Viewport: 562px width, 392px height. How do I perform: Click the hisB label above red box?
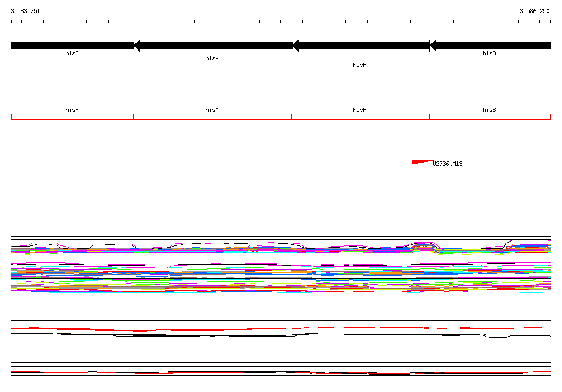tap(489, 110)
